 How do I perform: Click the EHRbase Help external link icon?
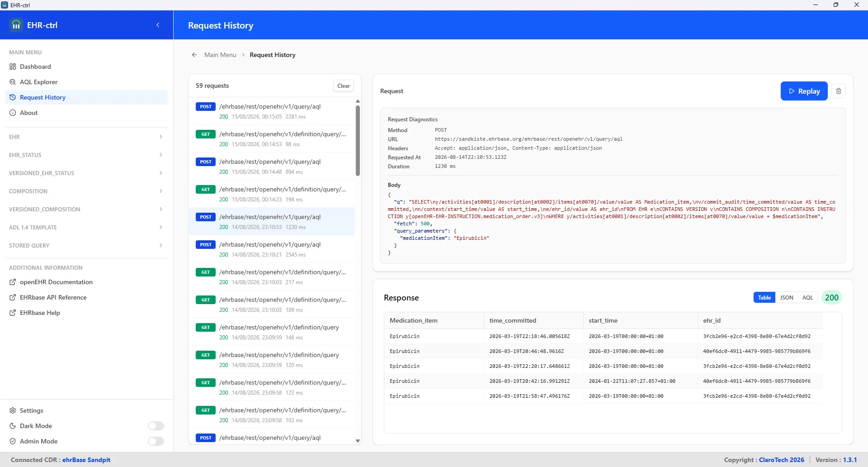[13, 313]
